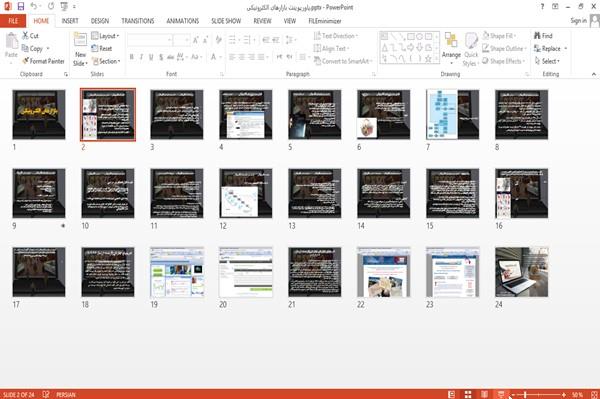Click Sign in link
This screenshot has width=600, height=399.
click(578, 21)
